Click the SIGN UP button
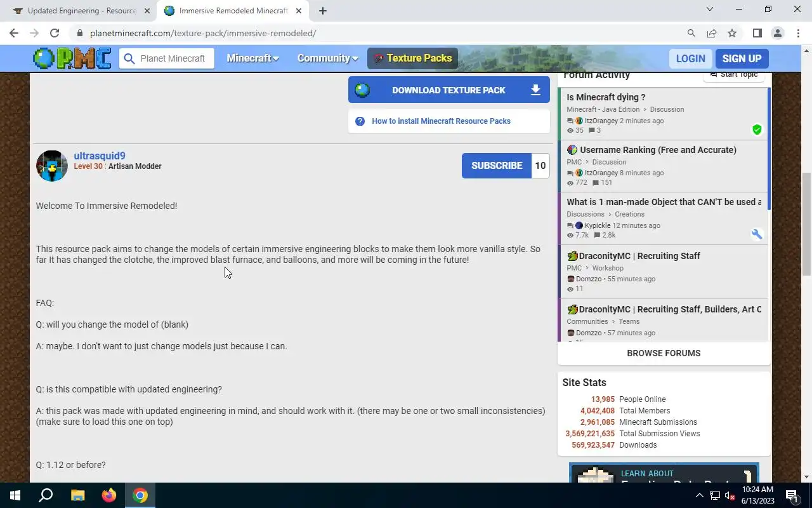The height and width of the screenshot is (508, 812). point(742,58)
